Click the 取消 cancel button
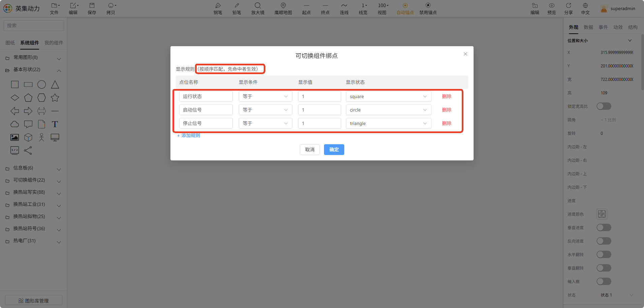Viewport: 644px width, 308px height. pyautogui.click(x=310, y=150)
